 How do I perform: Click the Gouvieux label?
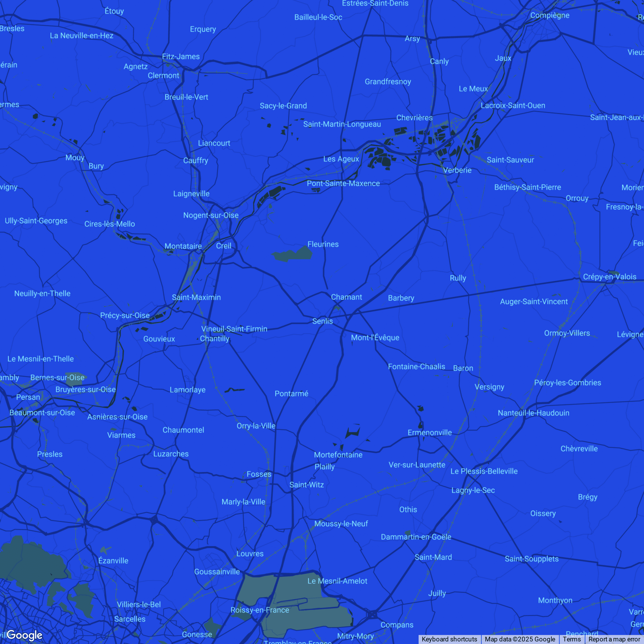click(x=159, y=339)
